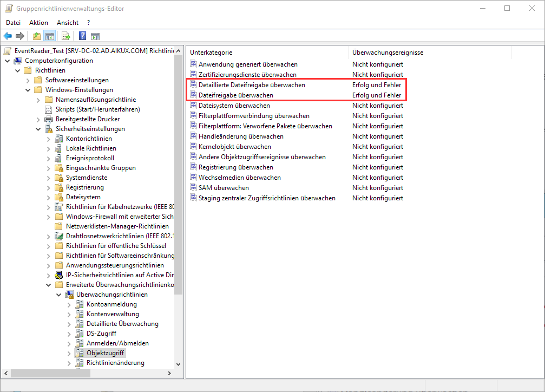Collapse the Sicherheitseinstellungen node
The height and width of the screenshot is (392, 545).
pos(38,129)
